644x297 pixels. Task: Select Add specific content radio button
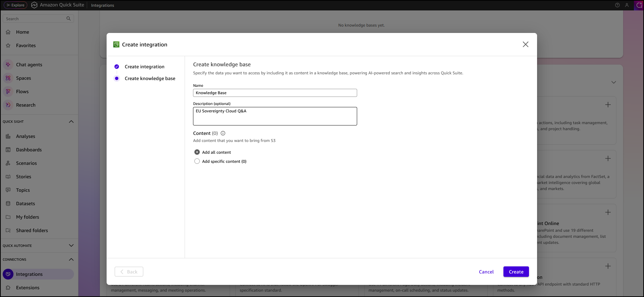(197, 161)
